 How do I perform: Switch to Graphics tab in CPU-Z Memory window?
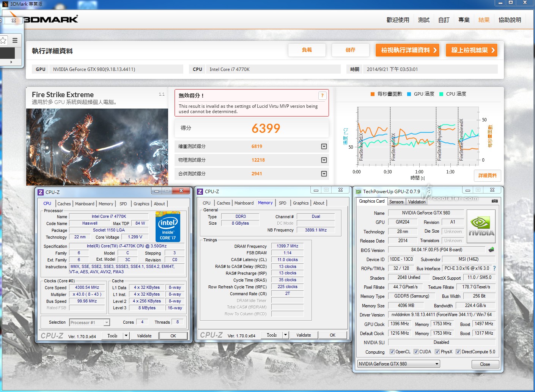pyautogui.click(x=301, y=203)
